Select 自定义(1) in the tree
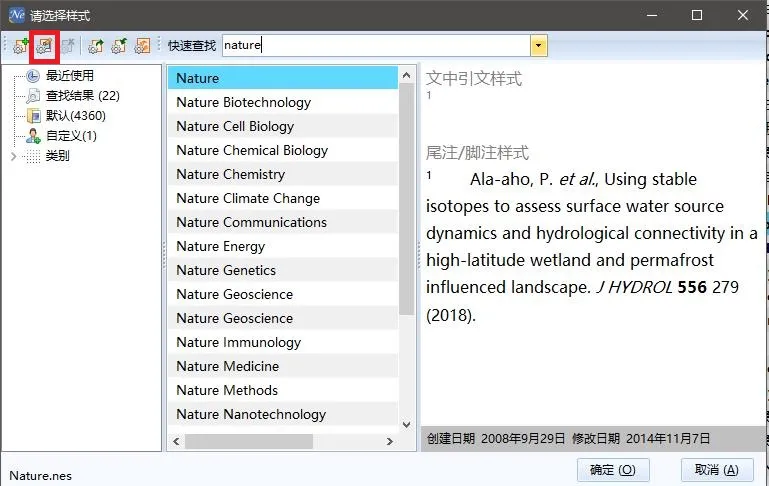 tap(71, 136)
